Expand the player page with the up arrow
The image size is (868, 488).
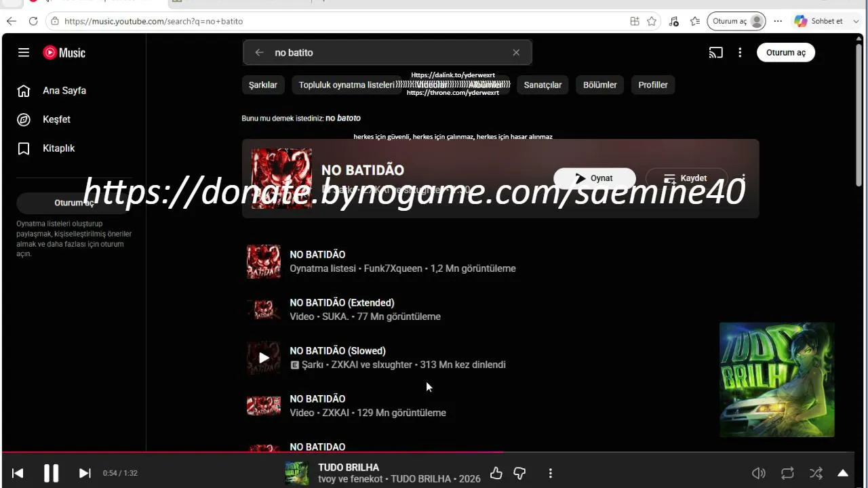click(x=843, y=473)
